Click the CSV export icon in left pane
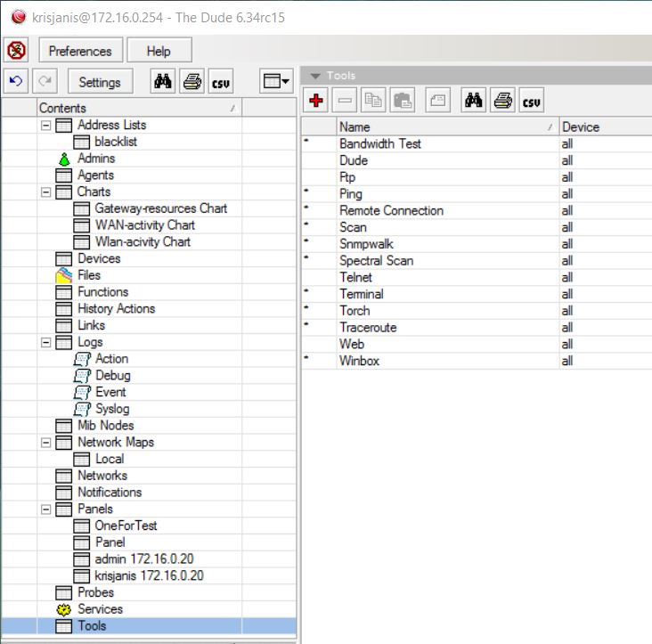The height and width of the screenshot is (644, 652). [221, 81]
